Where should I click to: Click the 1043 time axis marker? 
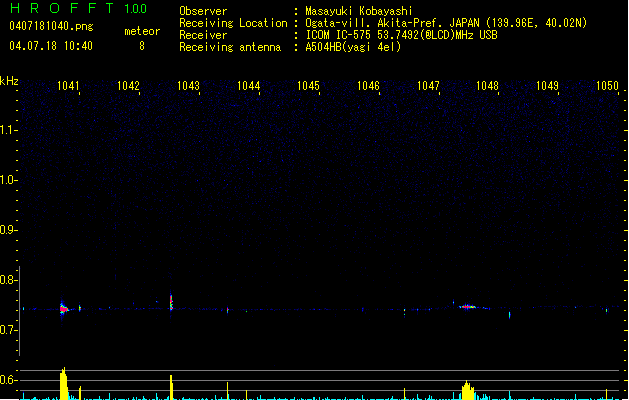(189, 86)
